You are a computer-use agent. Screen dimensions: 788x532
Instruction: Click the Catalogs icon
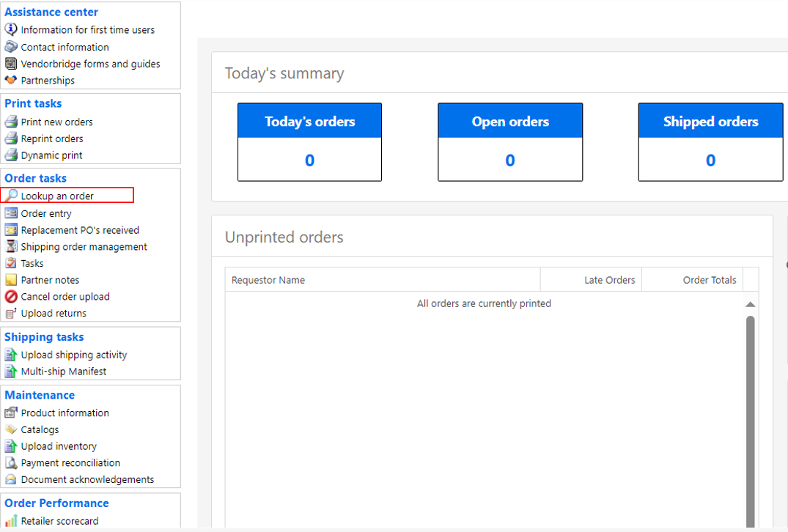(11, 429)
